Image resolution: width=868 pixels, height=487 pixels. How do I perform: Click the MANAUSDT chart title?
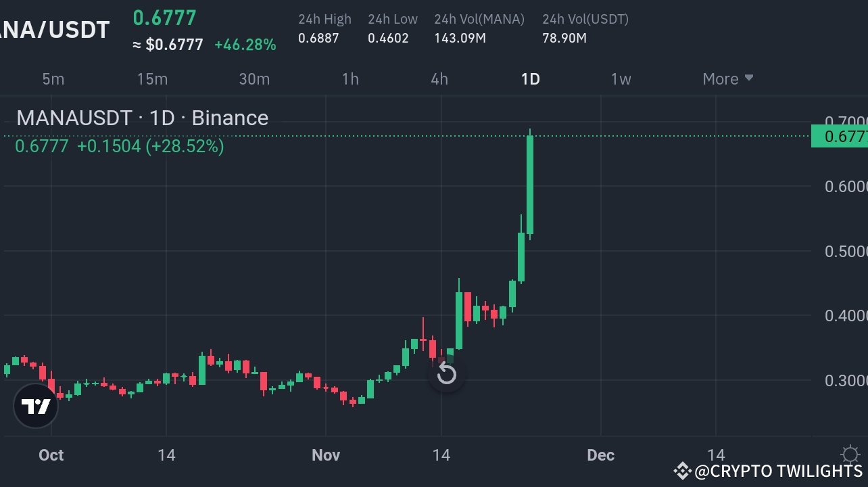click(142, 118)
